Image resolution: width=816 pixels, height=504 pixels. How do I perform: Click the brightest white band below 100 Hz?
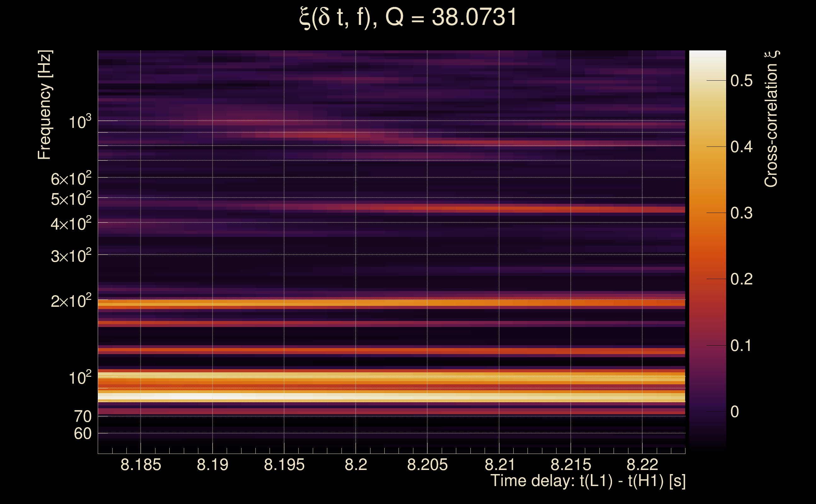[x=200, y=396]
